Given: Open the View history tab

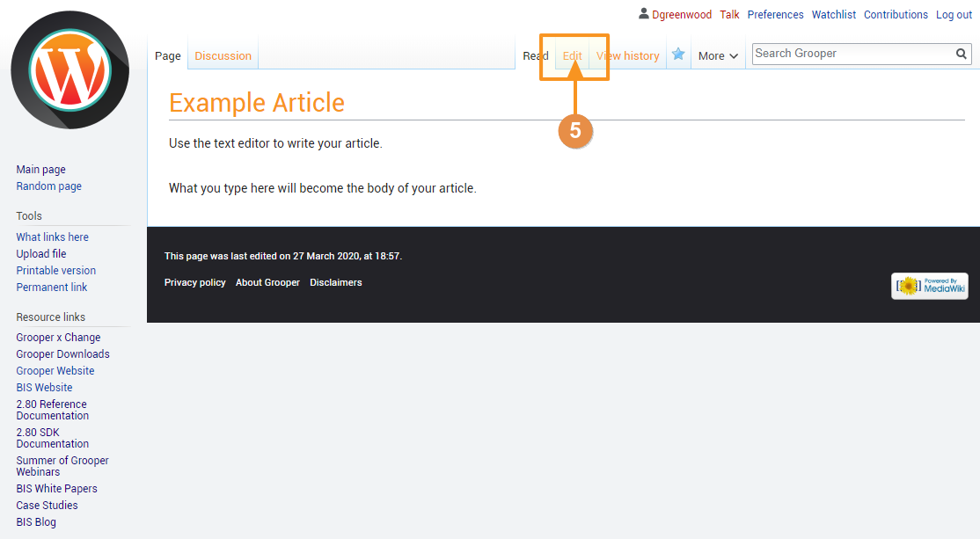Looking at the screenshot, I should click(x=627, y=56).
